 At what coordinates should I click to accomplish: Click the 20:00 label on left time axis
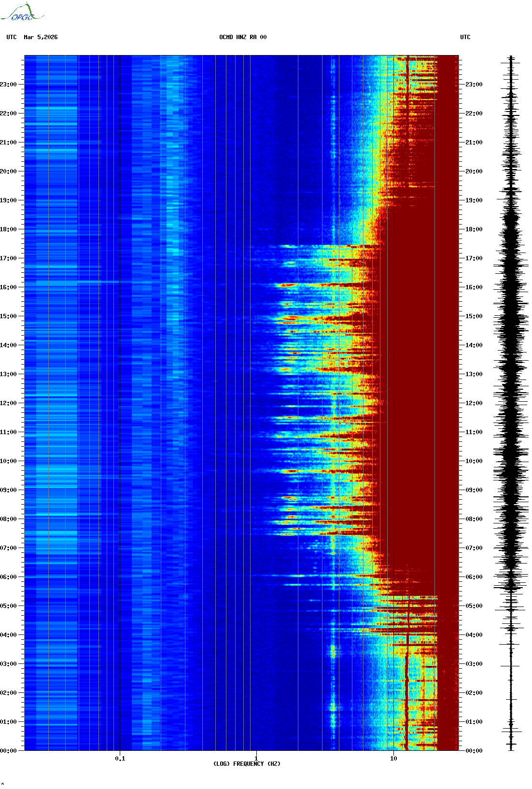tap(8, 171)
